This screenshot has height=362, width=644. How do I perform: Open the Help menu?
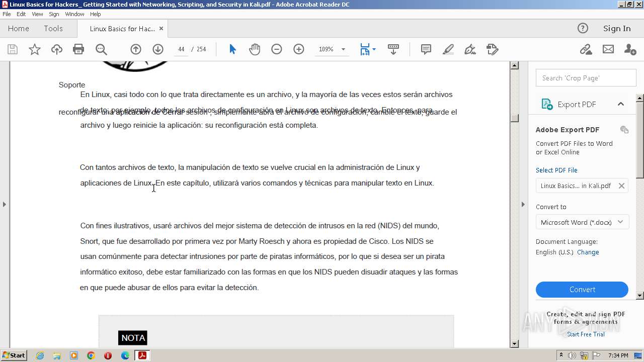click(96, 14)
